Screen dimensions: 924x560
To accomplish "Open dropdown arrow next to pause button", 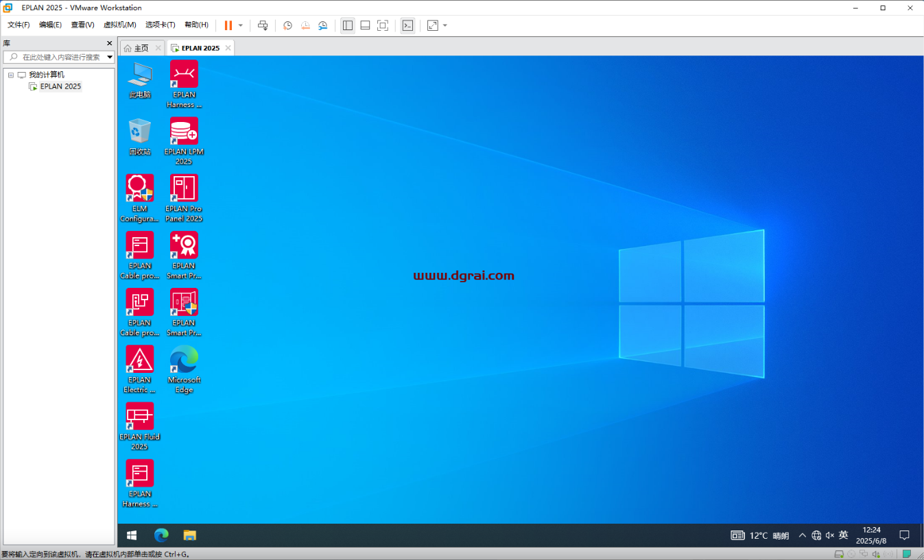I will (241, 25).
